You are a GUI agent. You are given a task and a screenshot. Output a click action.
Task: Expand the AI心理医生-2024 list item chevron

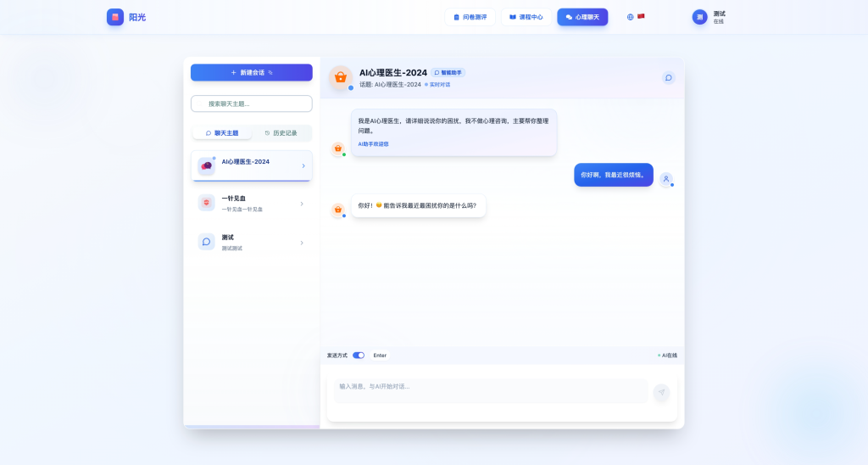click(x=303, y=165)
